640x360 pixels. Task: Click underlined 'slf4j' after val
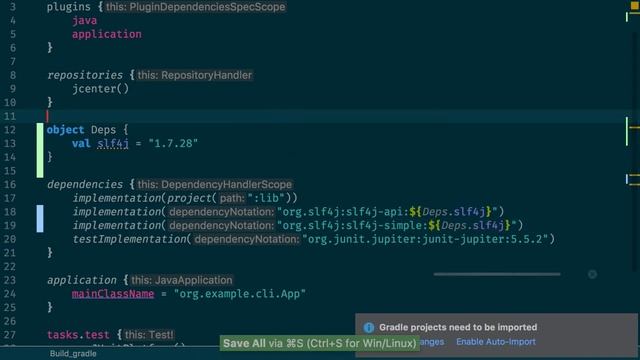coord(113,143)
